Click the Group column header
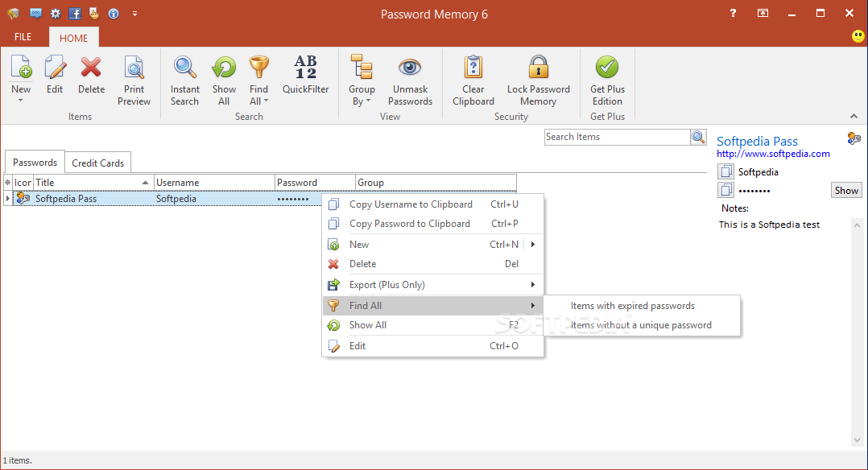 [x=436, y=182]
